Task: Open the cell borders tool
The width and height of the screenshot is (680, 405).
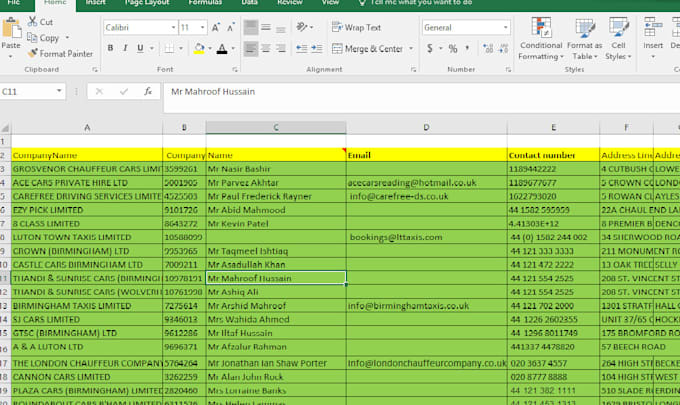Action: [x=169, y=48]
